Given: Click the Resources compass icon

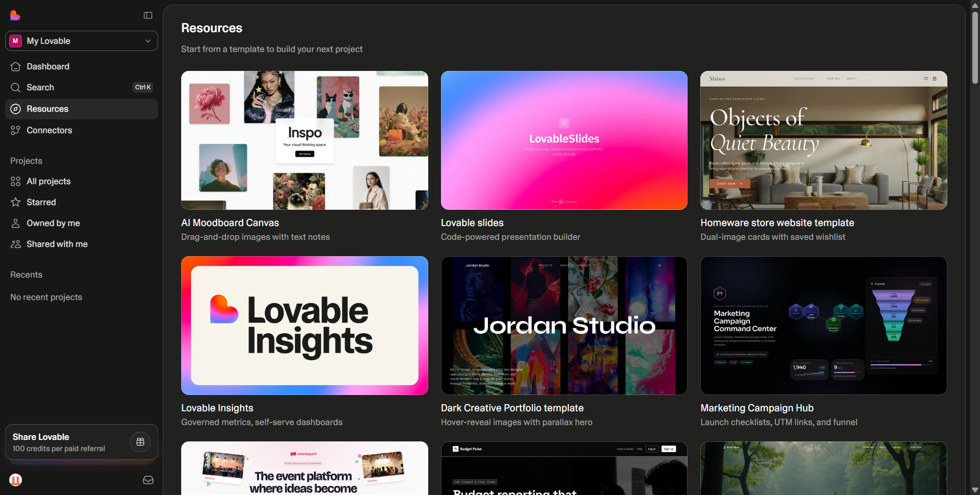Looking at the screenshot, I should click(16, 109).
